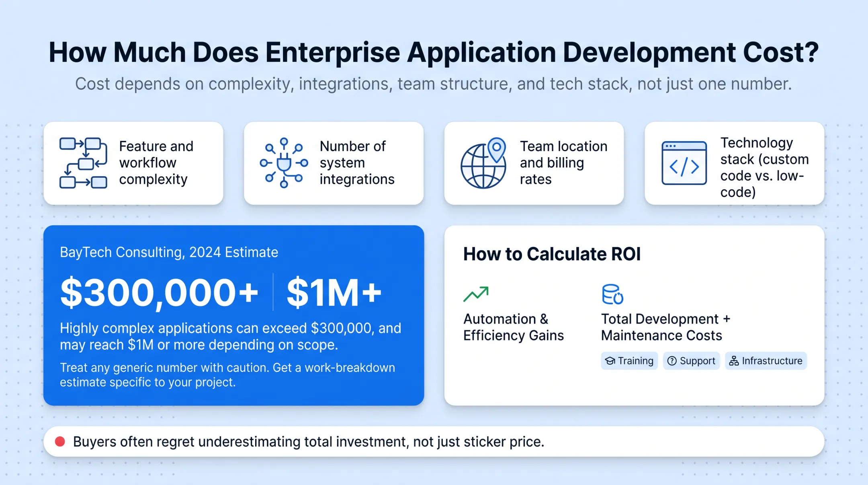Screen dimensions: 868x485
Task: Click 'Feature and workflow complexity' text
Action: point(156,163)
